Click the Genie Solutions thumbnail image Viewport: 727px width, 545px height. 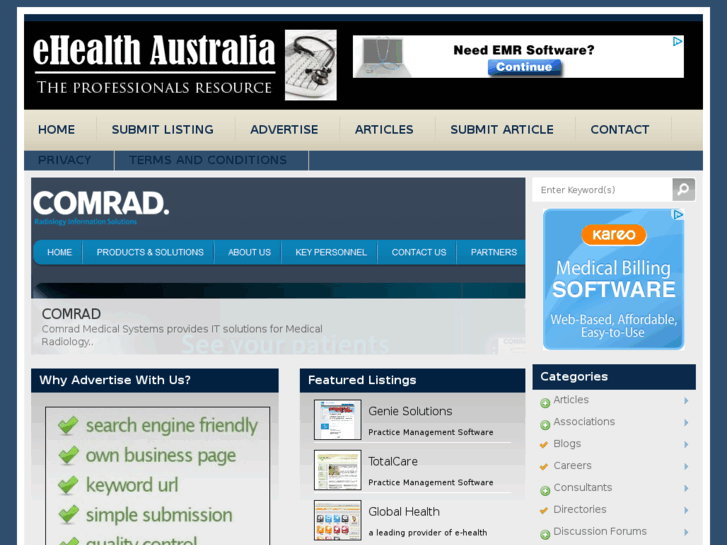[338, 419]
